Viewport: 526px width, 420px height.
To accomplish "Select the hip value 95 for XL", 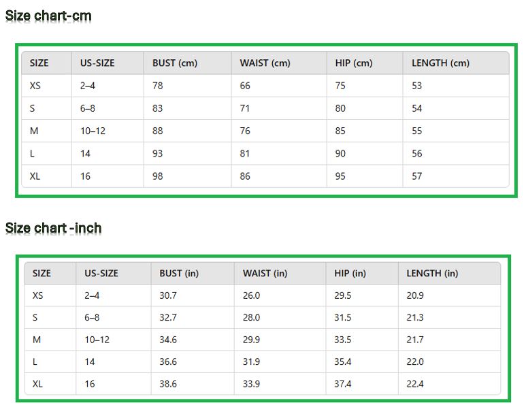I will click(340, 176).
